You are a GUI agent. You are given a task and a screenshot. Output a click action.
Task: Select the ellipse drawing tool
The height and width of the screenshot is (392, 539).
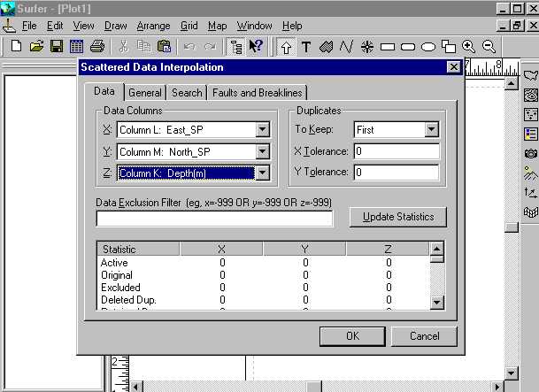tap(428, 46)
